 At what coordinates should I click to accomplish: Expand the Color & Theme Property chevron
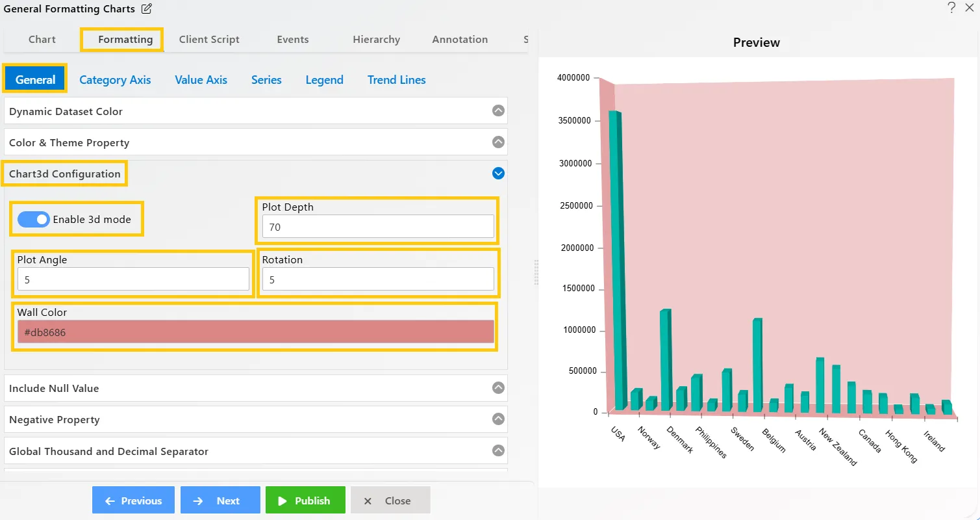[498, 142]
